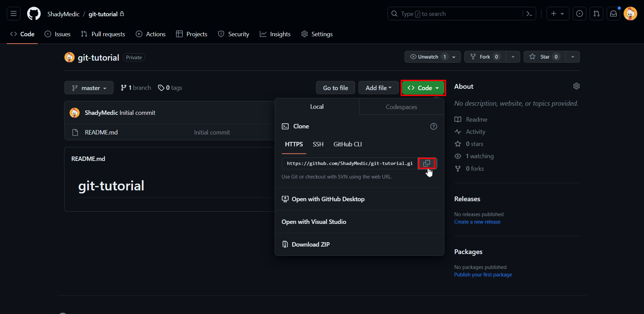644x314 pixels.
Task: Open the Add file dropdown
Action: click(x=378, y=88)
